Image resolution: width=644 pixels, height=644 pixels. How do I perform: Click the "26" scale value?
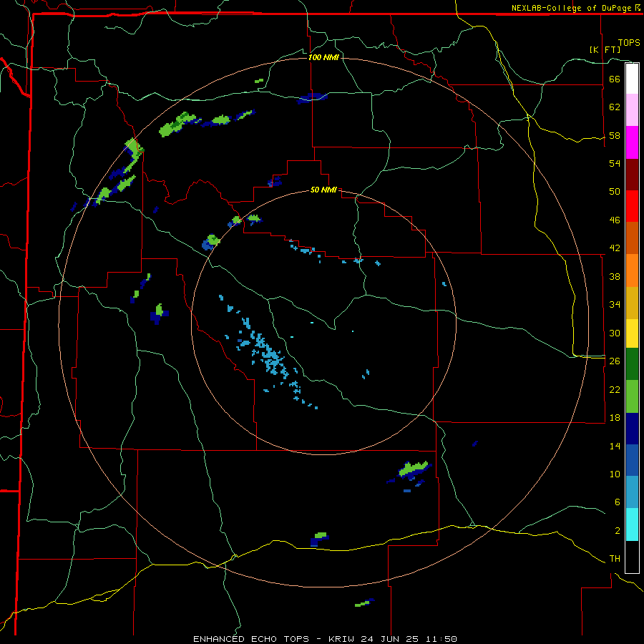coord(615,361)
